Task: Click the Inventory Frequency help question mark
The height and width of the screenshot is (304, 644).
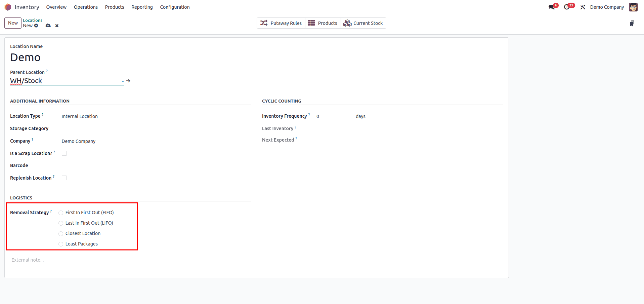Action: tap(309, 115)
